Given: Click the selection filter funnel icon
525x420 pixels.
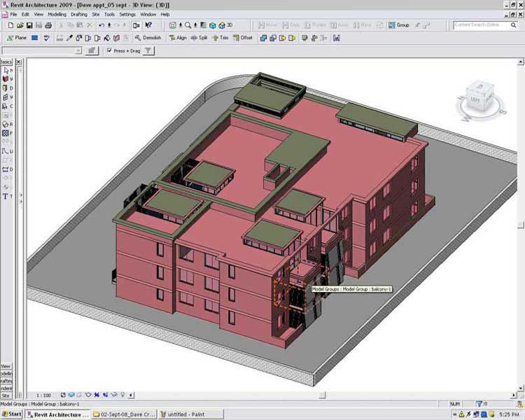Looking at the screenshot, I should (148, 50).
